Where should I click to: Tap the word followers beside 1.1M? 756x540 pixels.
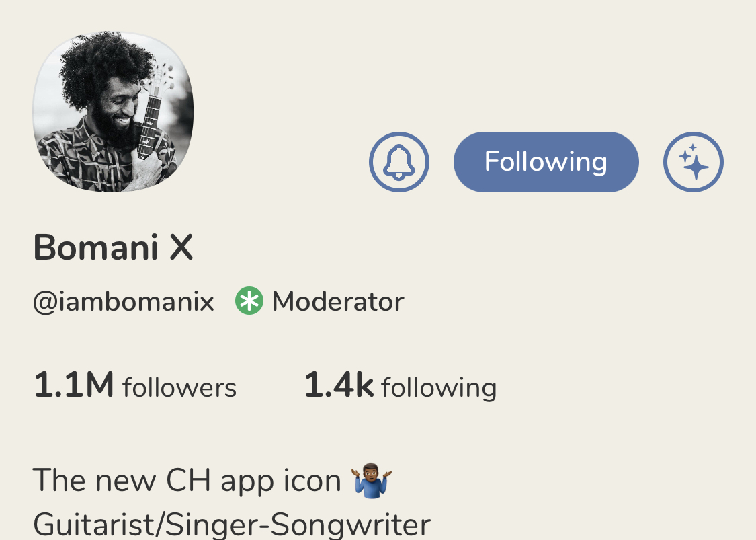tap(179, 387)
